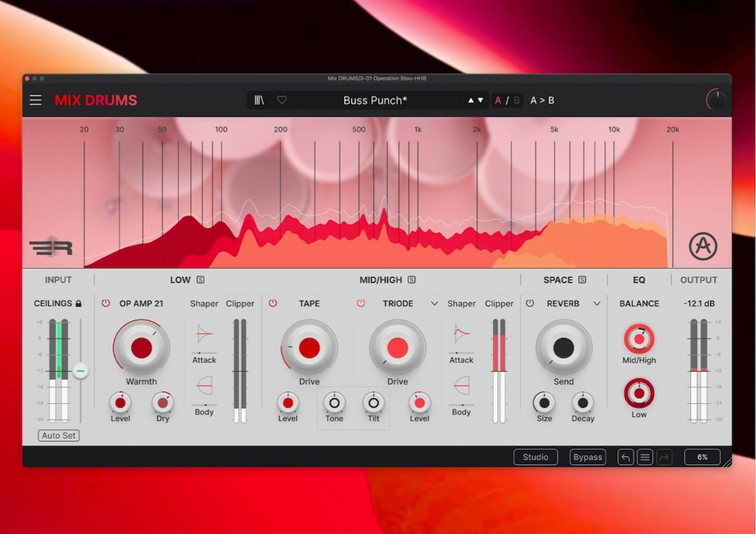Click the output level meter

click(699, 371)
